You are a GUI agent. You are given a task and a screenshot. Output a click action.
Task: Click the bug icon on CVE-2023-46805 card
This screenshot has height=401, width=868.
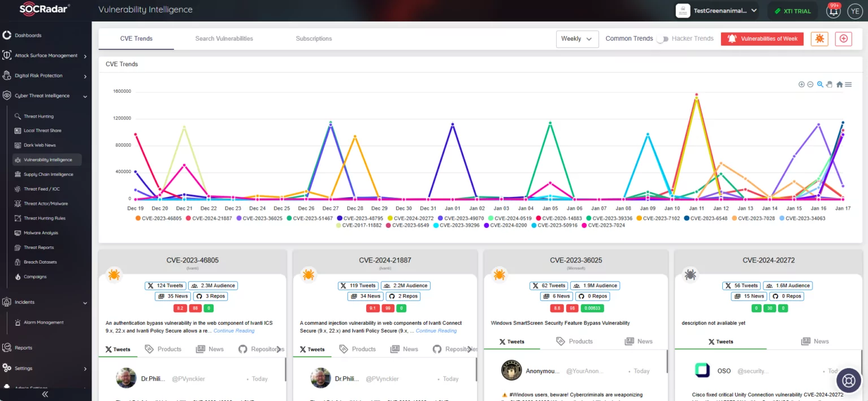pos(114,275)
